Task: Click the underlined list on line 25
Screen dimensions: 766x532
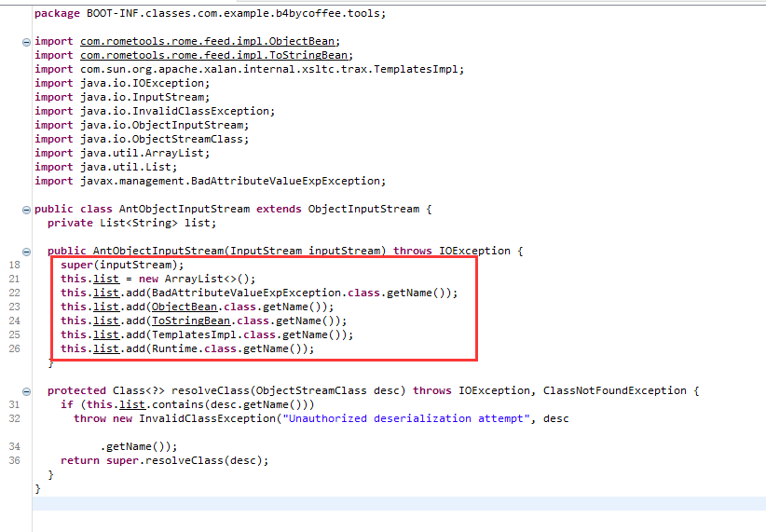Action: (x=106, y=335)
